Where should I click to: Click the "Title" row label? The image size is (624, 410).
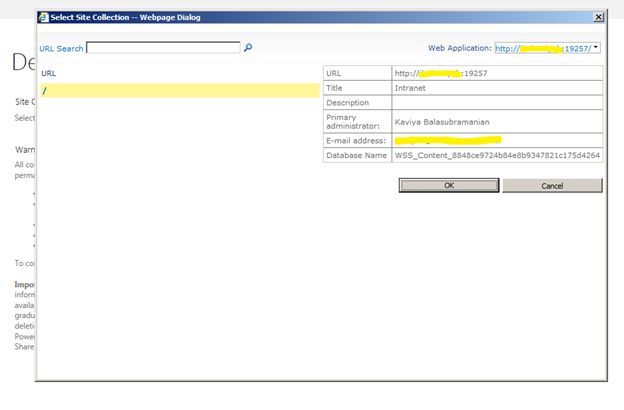pos(334,88)
